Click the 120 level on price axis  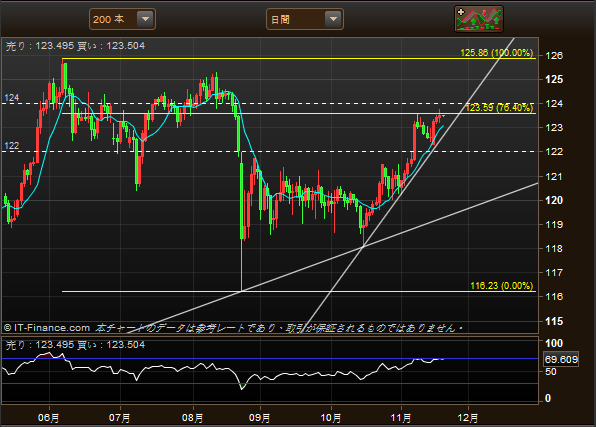tap(554, 200)
